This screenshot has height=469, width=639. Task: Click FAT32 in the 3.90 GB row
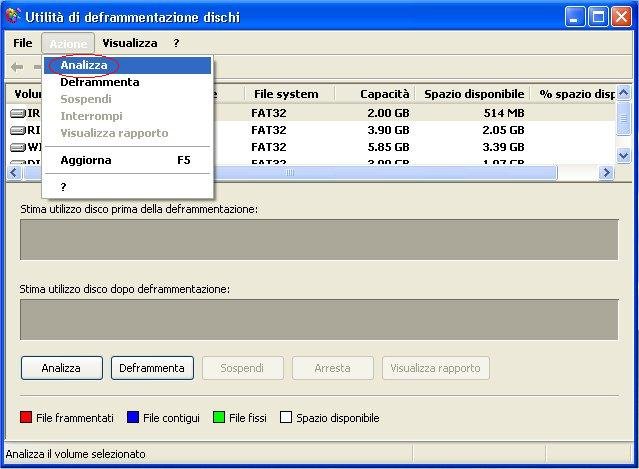click(x=269, y=130)
